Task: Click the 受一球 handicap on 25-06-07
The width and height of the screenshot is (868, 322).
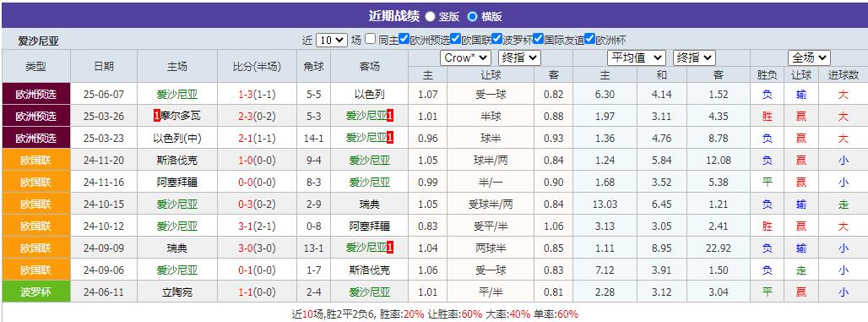Action: pyautogui.click(x=491, y=95)
